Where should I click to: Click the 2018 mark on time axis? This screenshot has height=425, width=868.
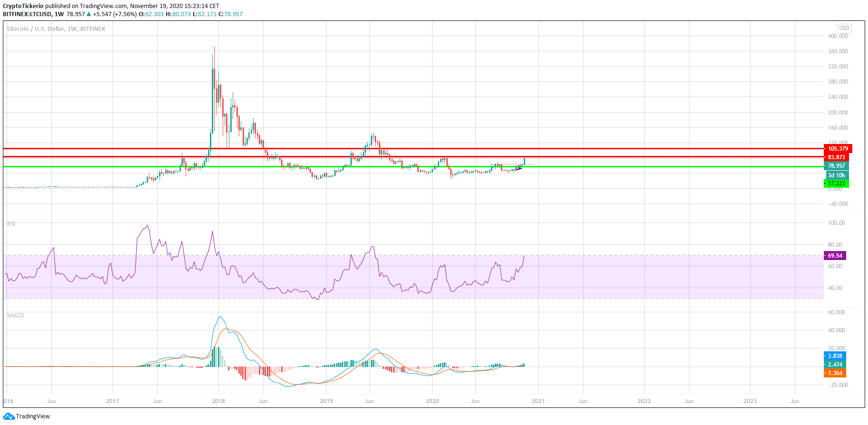pyautogui.click(x=218, y=401)
